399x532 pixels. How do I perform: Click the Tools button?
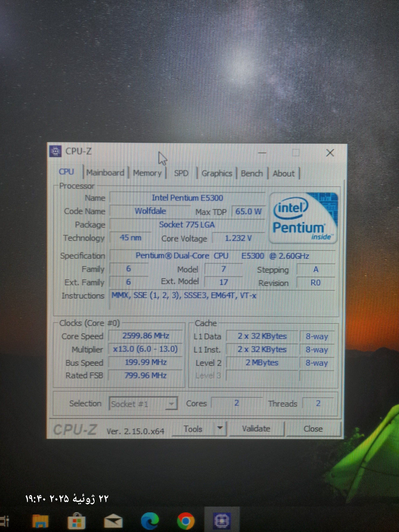(193, 429)
